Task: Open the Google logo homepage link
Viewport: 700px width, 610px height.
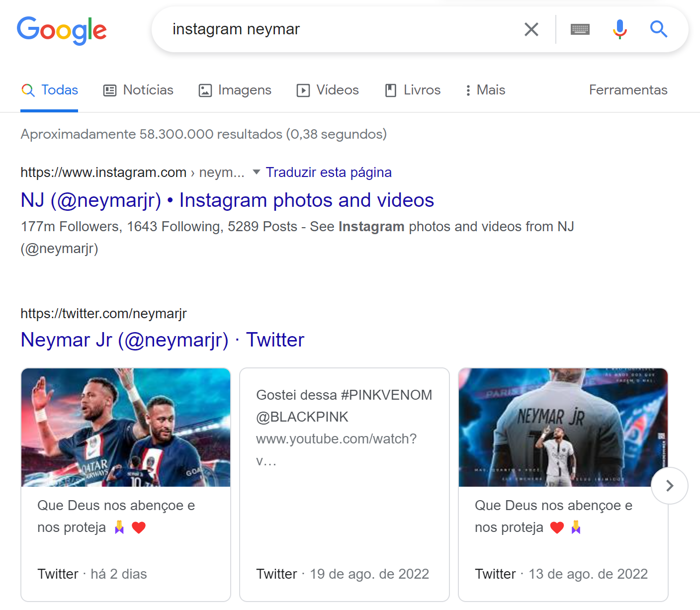Action: pos(62,30)
